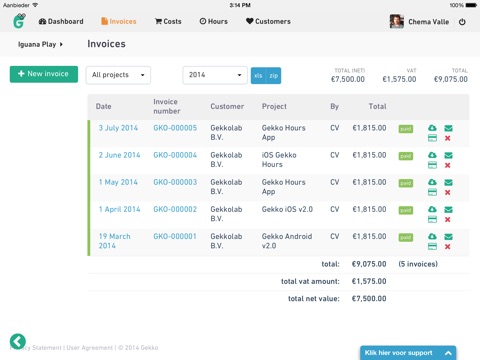Download invoice GKO-000003 via cloud icon
Image resolution: width=480 pixels, height=360 pixels.
[432, 182]
